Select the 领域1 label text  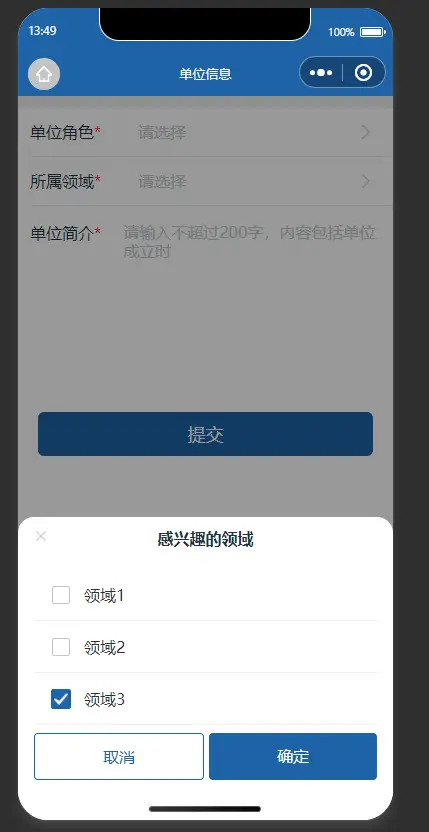pyautogui.click(x=104, y=596)
